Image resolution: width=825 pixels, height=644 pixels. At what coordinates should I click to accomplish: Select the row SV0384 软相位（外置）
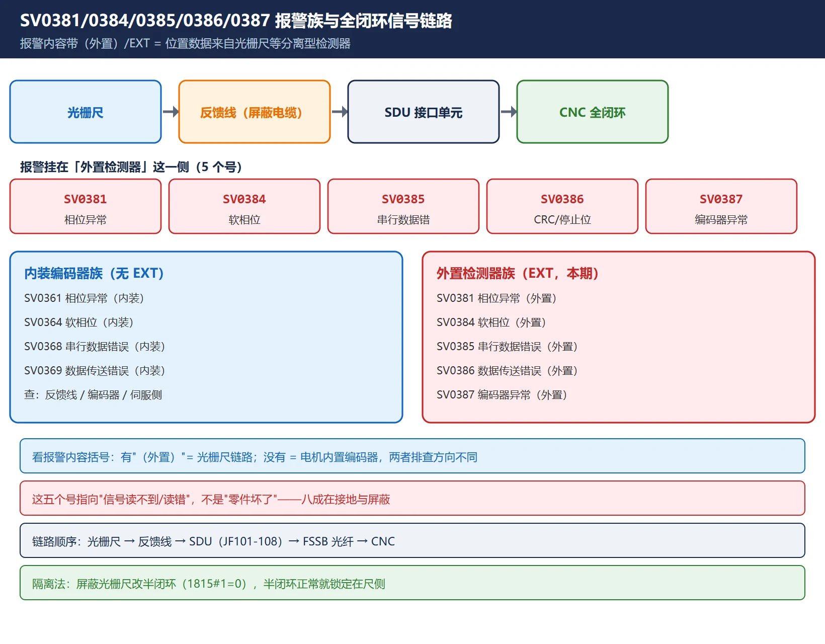491,323
